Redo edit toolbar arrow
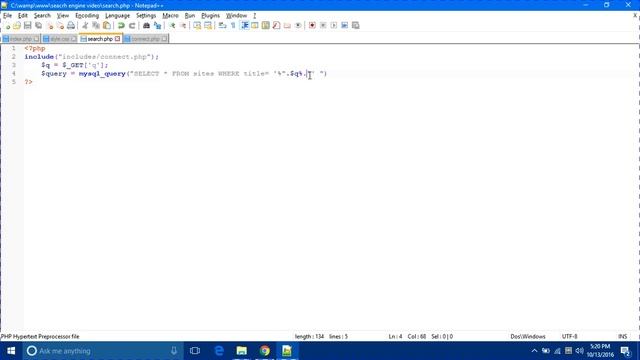 pos(132,26)
